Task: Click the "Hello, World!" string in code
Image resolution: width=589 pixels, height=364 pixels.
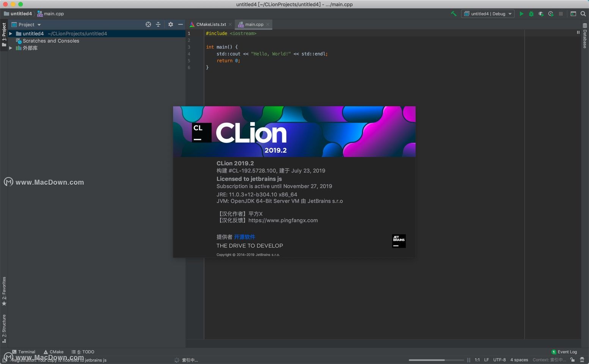Action: point(271,54)
